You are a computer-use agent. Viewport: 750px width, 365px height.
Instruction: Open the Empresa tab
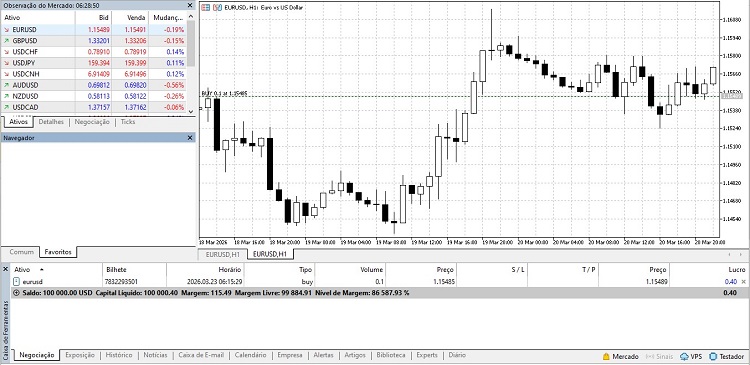pos(290,355)
